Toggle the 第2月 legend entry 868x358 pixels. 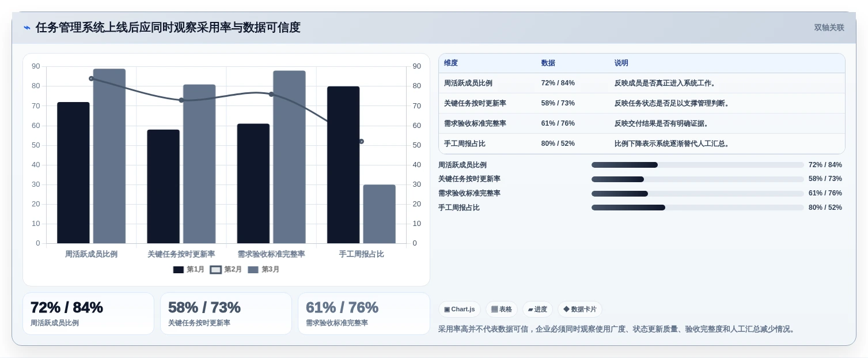tap(226, 269)
